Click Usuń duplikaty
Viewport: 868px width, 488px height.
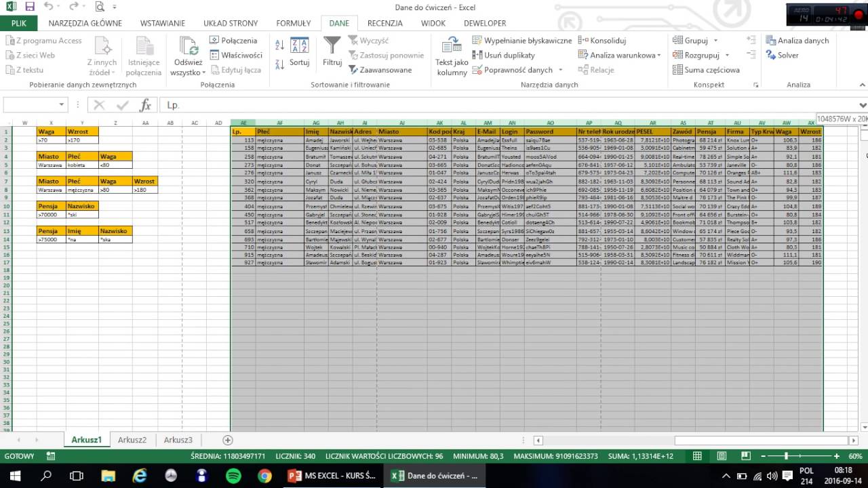(x=504, y=56)
